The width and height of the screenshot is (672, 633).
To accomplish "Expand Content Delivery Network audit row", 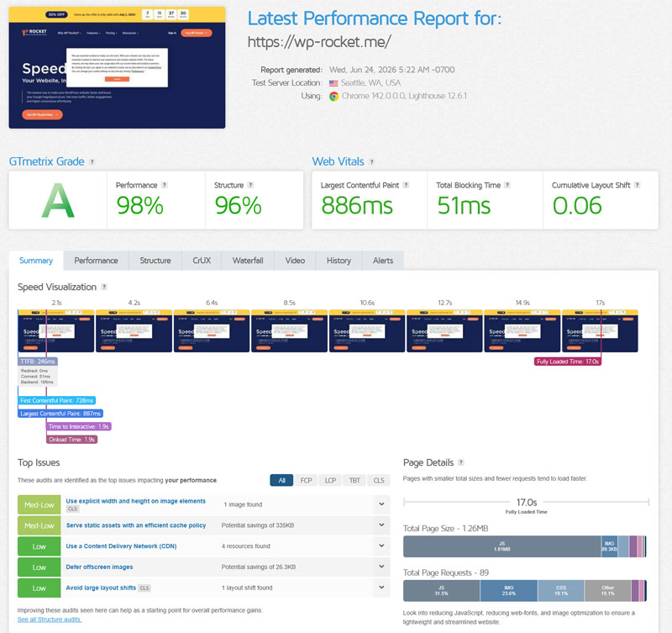I will click(381, 546).
